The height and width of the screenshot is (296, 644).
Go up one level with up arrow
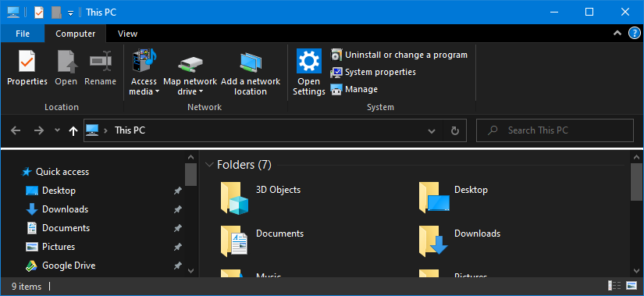pos(73,130)
